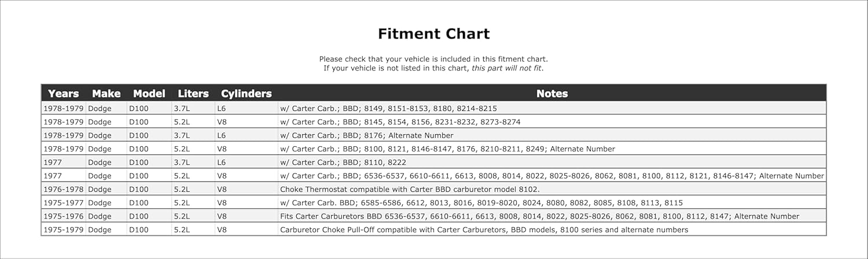This screenshot has height=259, width=868.
Task: Click the Liters column header
Action: pyautogui.click(x=193, y=94)
